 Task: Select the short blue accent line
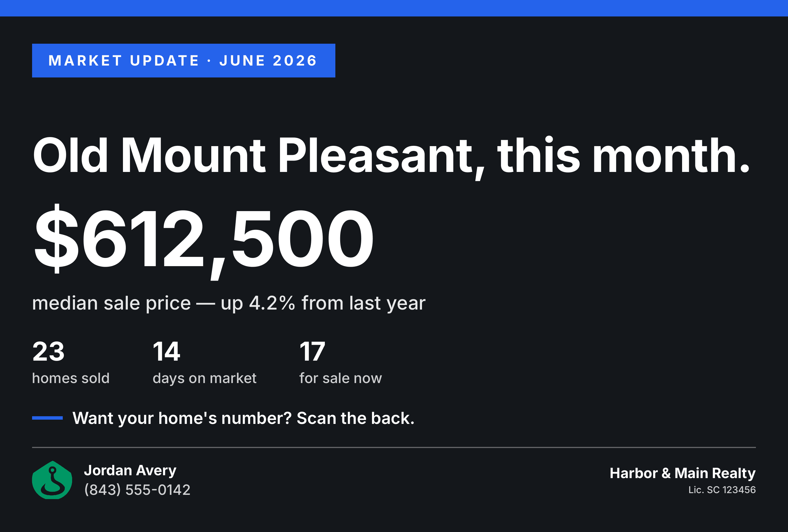(x=47, y=418)
